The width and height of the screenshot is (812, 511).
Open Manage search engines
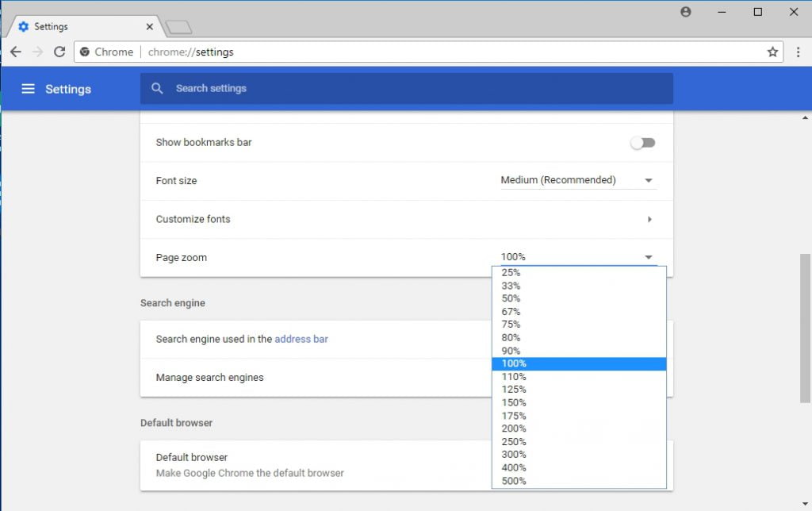pos(209,377)
